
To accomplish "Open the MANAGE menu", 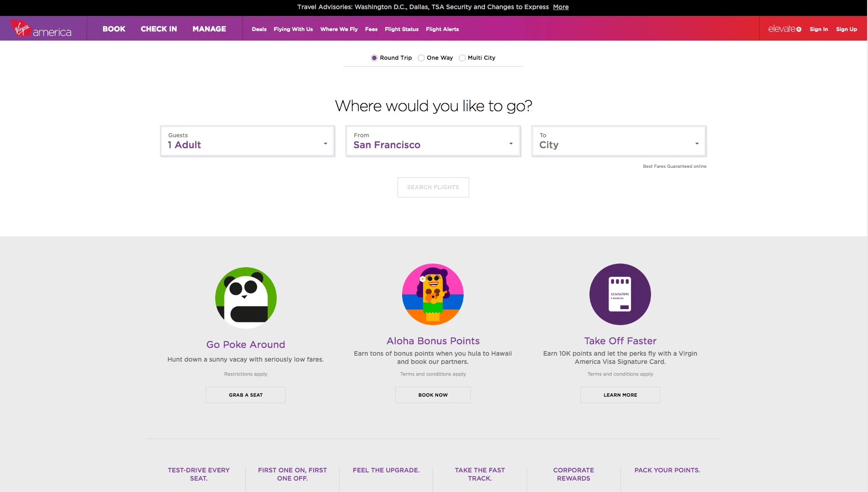I will coord(209,29).
